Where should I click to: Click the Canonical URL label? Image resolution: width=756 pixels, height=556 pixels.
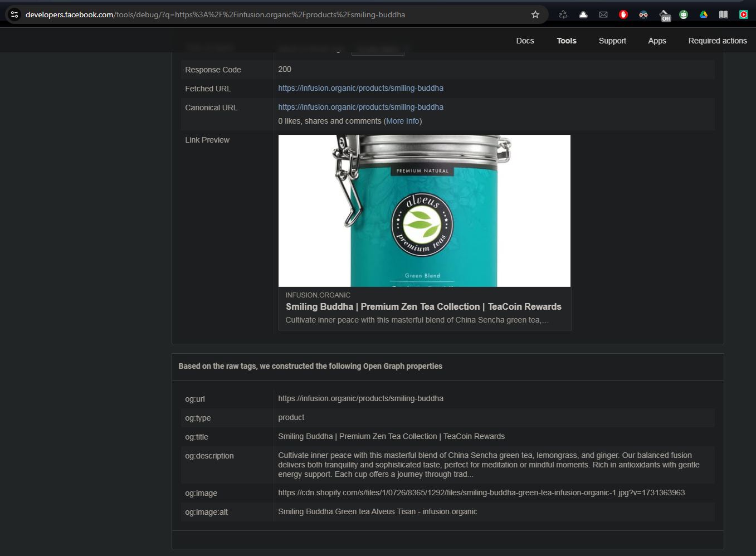(211, 108)
